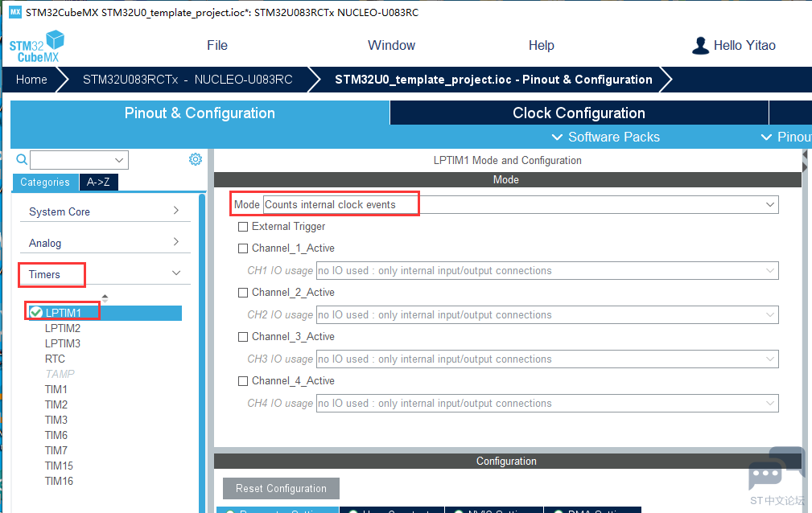
Task: Expand the Software Packs menu
Action: (x=606, y=137)
